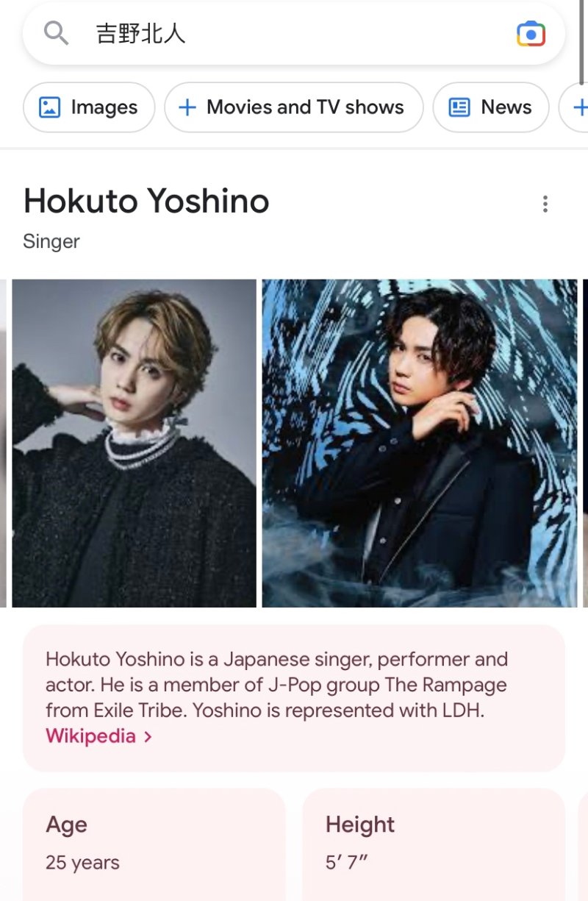This screenshot has width=588, height=901.
Task: Tap plus icon on Movies and TV shows
Action: click(x=187, y=107)
